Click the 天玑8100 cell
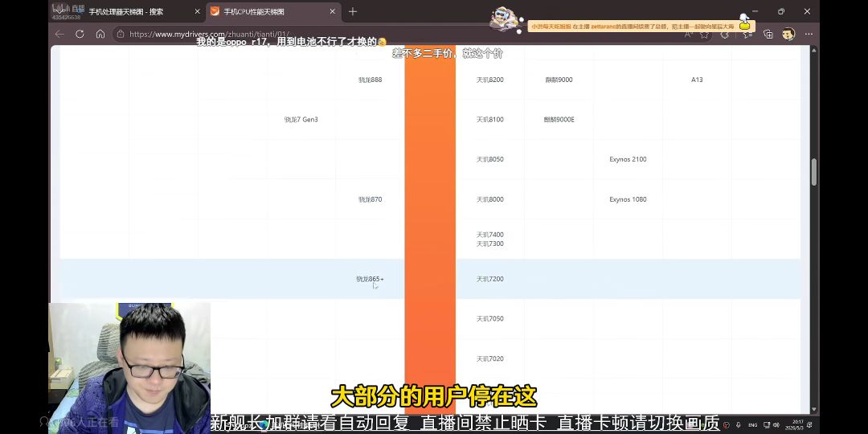868x434 pixels. [490, 120]
